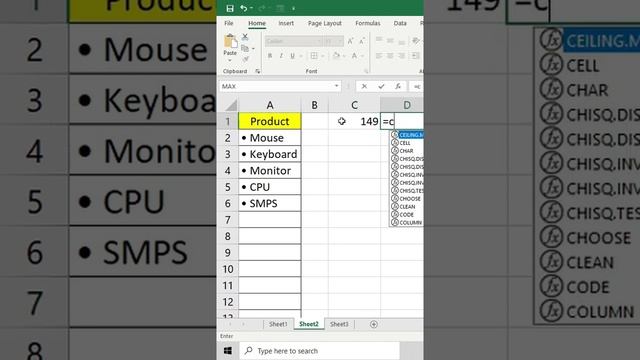
Task: Click the Cut scissors icon
Action: 245,37
